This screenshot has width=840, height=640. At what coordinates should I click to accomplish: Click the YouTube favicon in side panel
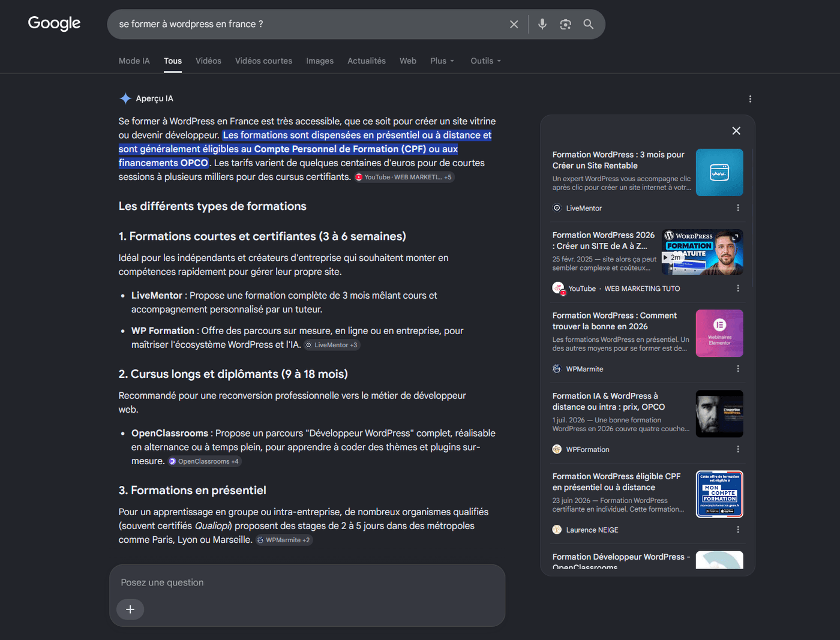coord(559,289)
